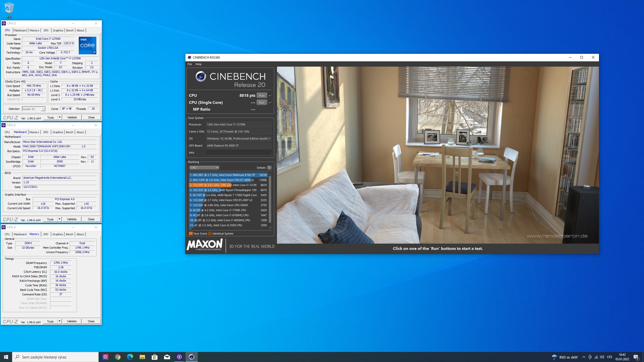Open the CPU ranking type dropdown in Cinebench
This screenshot has width=644, height=362.
pos(204,168)
